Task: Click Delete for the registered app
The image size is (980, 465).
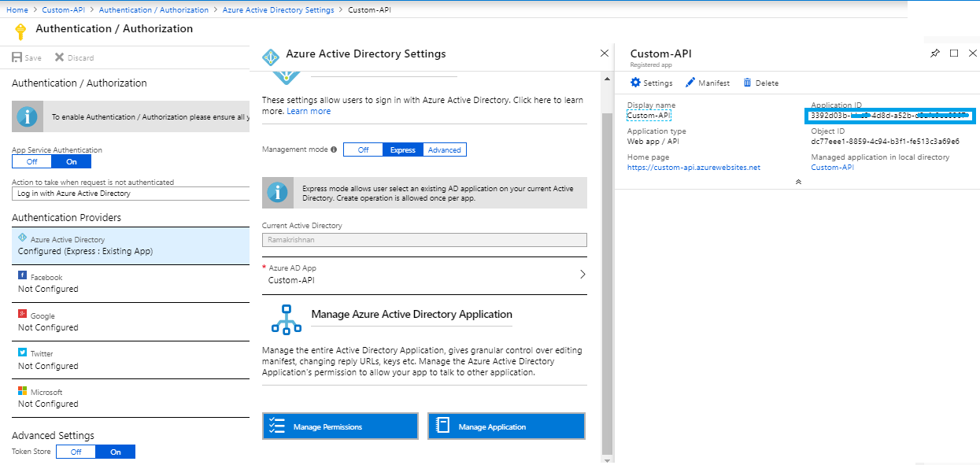Action: (x=760, y=83)
